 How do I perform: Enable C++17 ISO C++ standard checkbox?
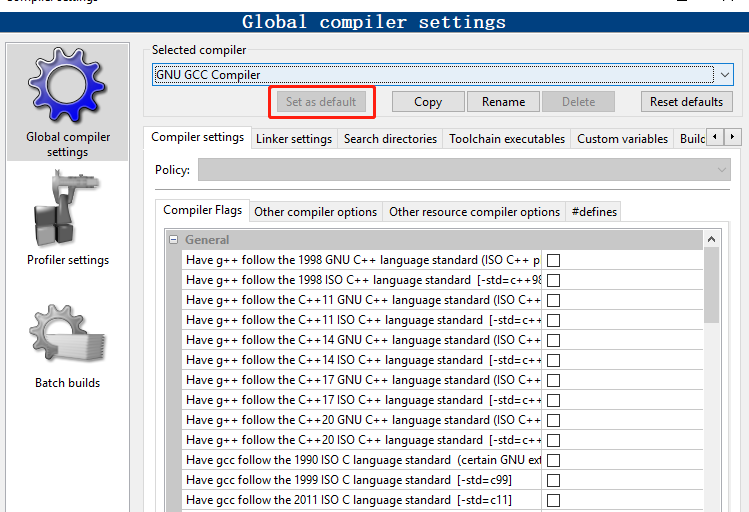click(x=553, y=401)
